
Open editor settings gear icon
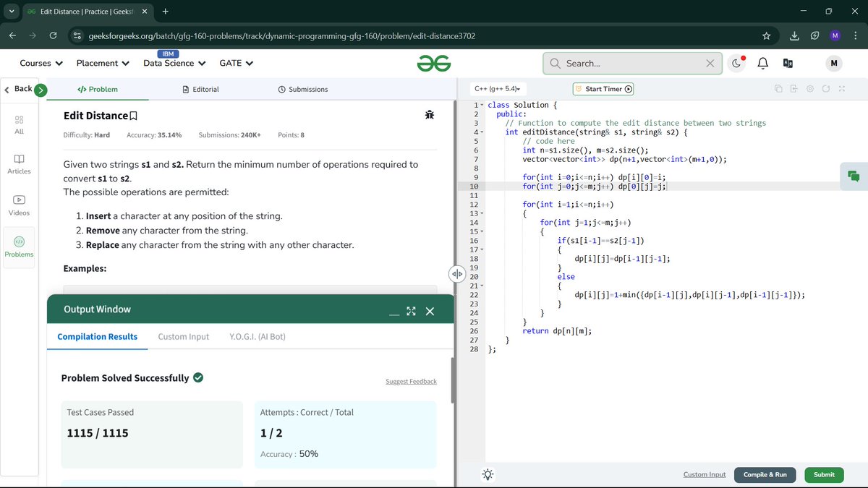(x=809, y=89)
